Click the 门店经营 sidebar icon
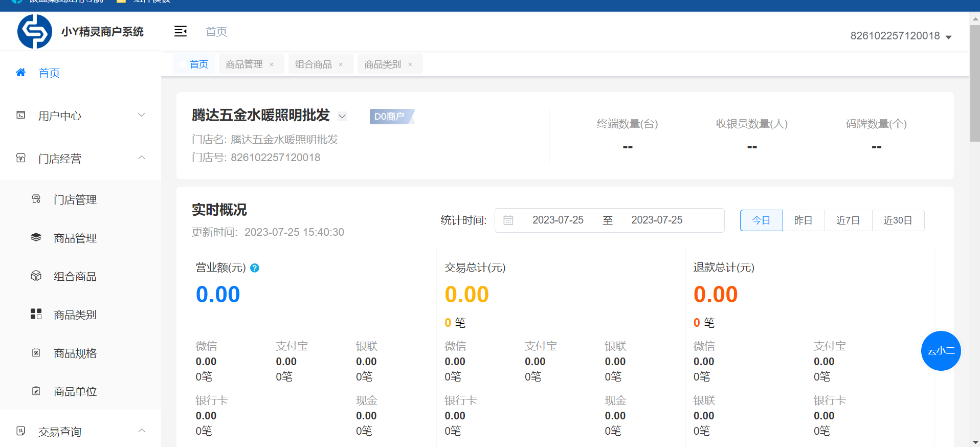The image size is (980, 447). [x=21, y=158]
